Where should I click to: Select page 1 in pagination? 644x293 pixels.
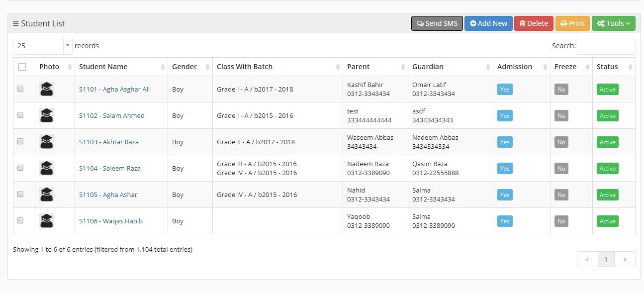click(x=606, y=259)
